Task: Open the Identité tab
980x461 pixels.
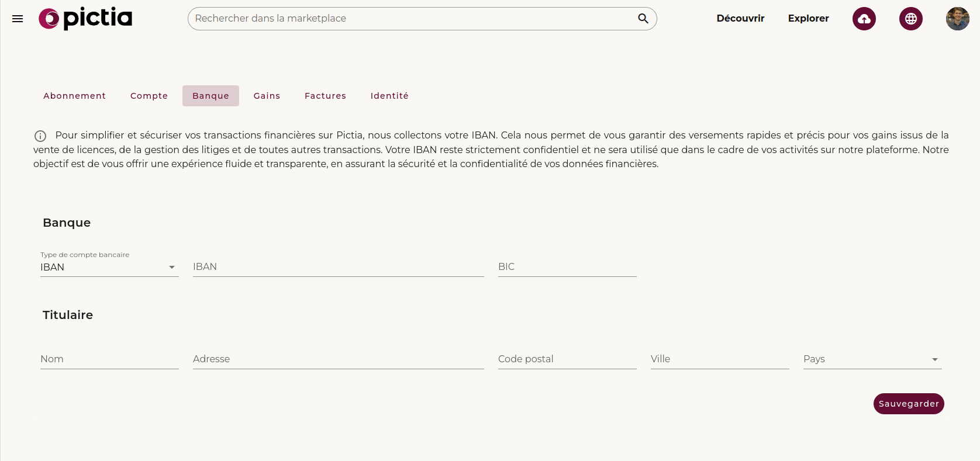Action: click(389, 96)
